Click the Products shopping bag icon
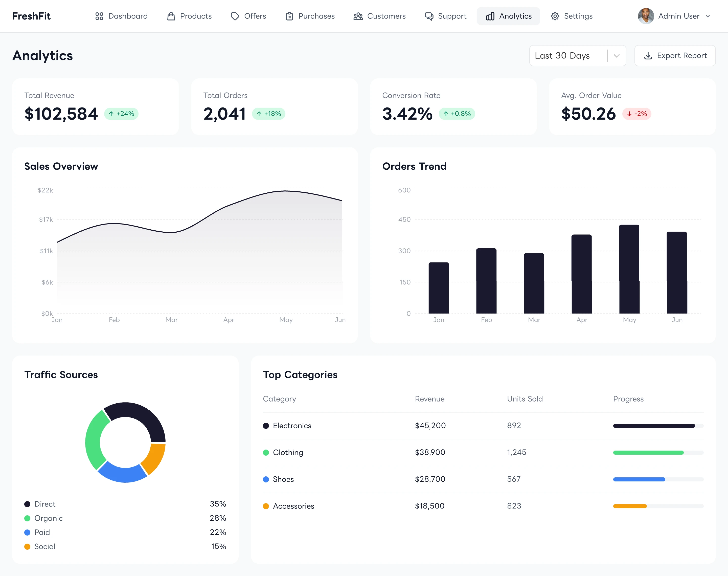 click(171, 16)
